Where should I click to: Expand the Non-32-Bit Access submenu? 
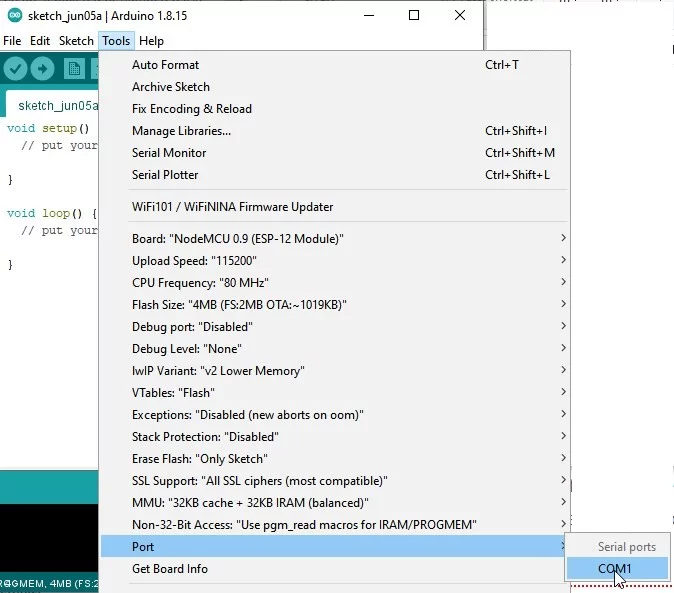(335, 525)
